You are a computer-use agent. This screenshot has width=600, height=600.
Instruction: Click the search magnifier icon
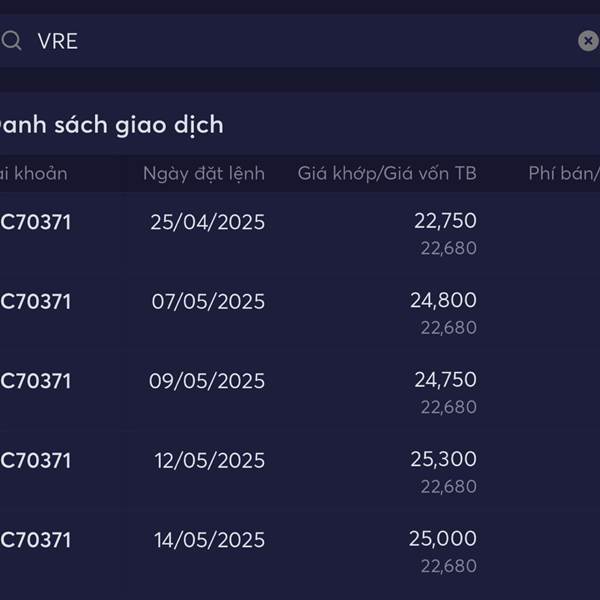click(11, 40)
